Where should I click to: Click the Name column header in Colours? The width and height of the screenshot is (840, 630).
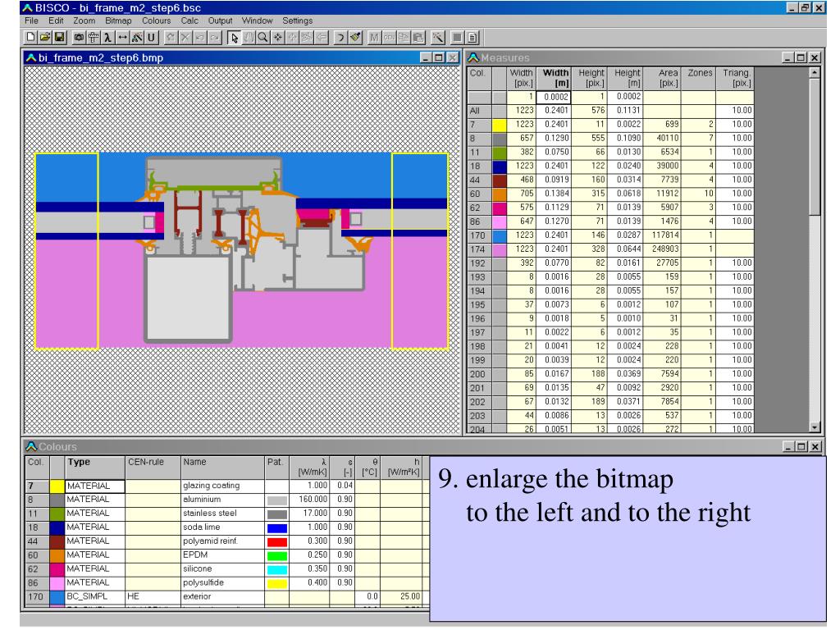(x=222, y=467)
